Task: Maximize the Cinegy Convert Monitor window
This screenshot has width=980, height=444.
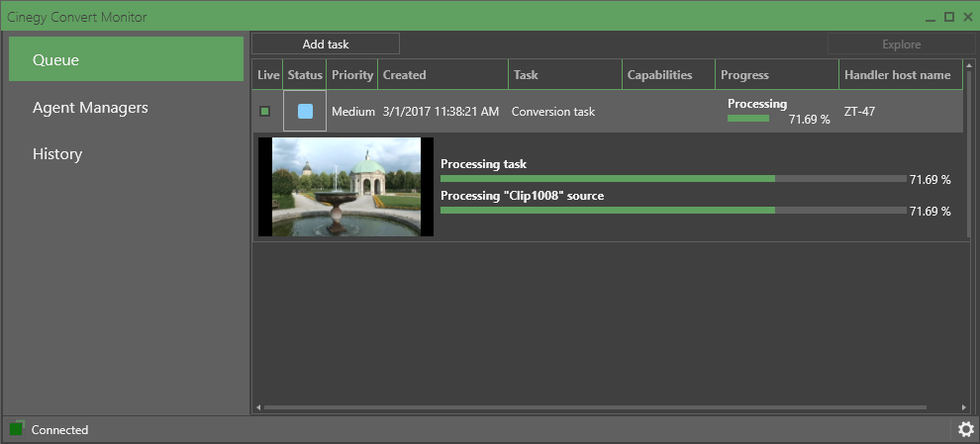Action: (x=949, y=17)
